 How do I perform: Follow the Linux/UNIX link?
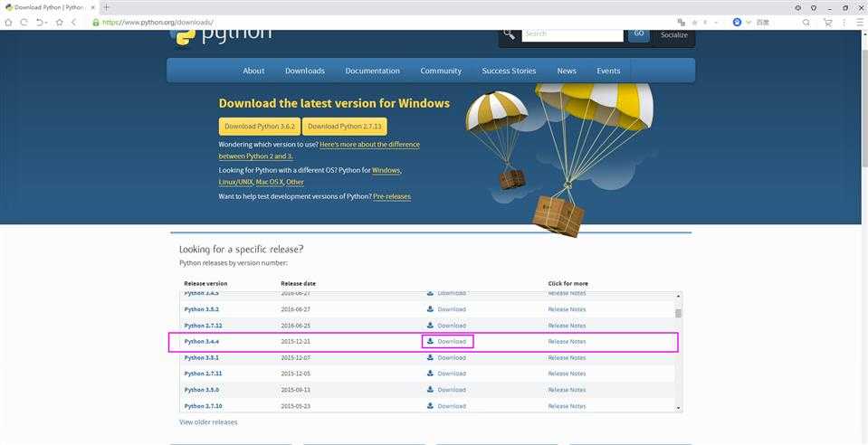tap(236, 182)
